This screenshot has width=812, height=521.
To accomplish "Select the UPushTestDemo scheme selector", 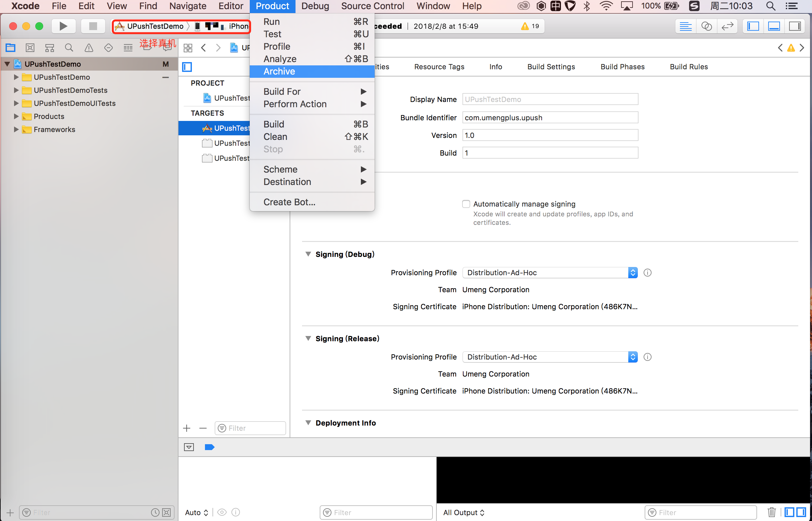I will click(155, 26).
